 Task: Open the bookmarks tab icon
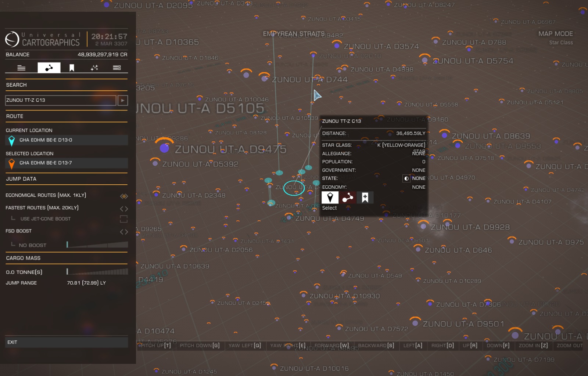point(72,68)
